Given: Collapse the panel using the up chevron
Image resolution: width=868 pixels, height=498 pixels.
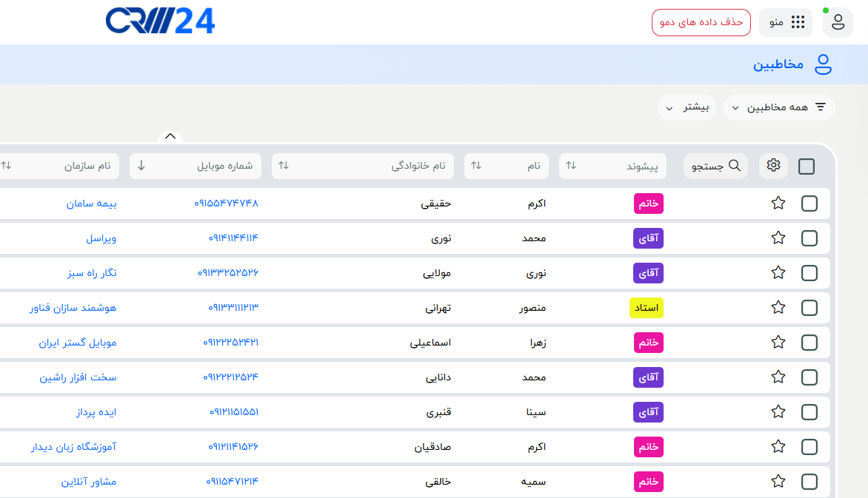Looking at the screenshot, I should 170,136.
